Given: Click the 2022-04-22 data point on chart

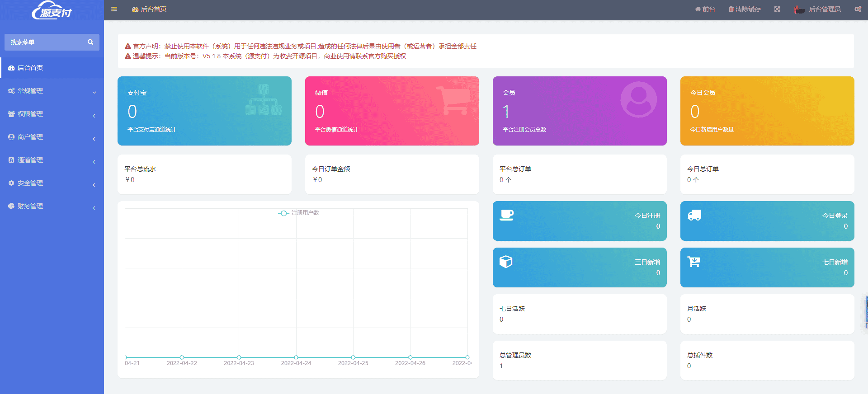Looking at the screenshot, I should pyautogui.click(x=182, y=357).
